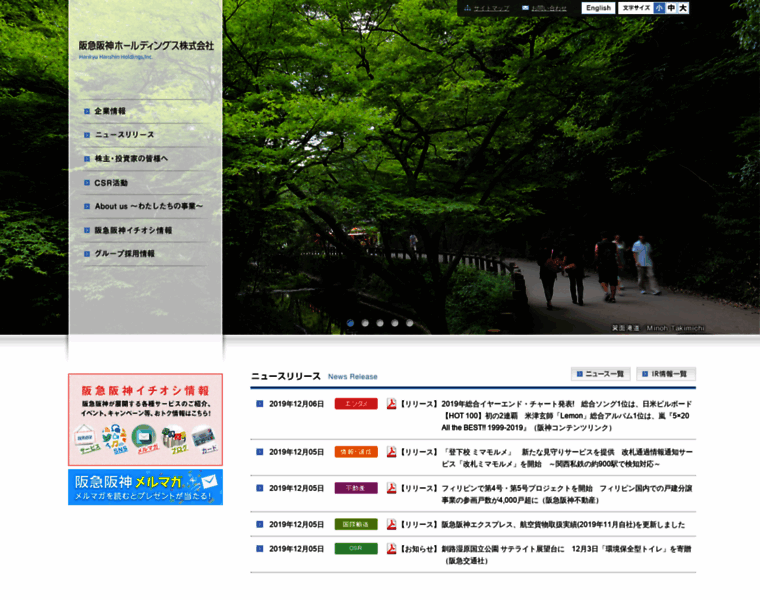
Task: Open the sitemap link in top bar
Action: click(x=491, y=8)
